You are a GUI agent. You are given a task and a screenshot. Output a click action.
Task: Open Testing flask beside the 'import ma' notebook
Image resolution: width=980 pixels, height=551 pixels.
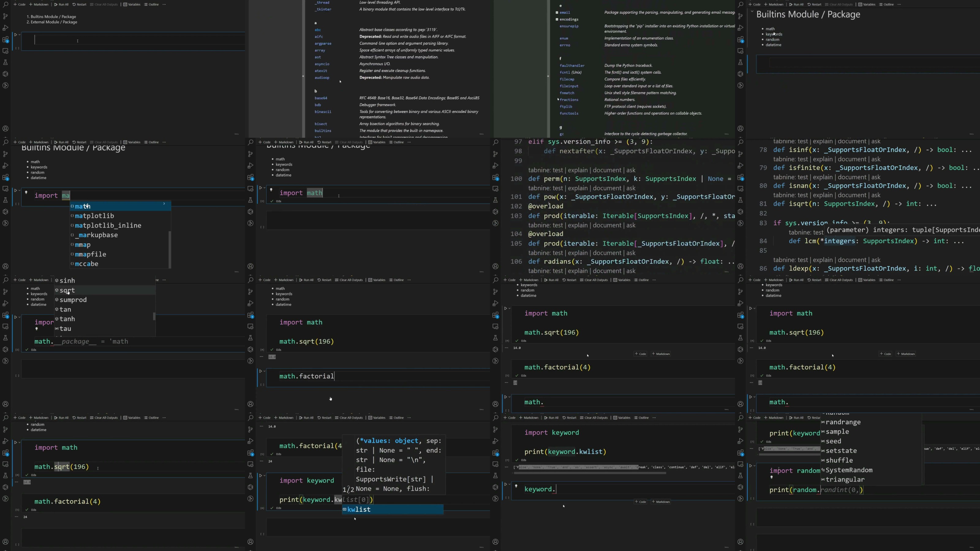(x=5, y=200)
